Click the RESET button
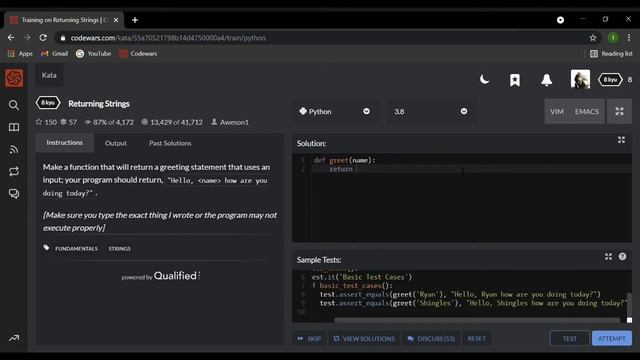The image size is (640, 360). tap(476, 338)
